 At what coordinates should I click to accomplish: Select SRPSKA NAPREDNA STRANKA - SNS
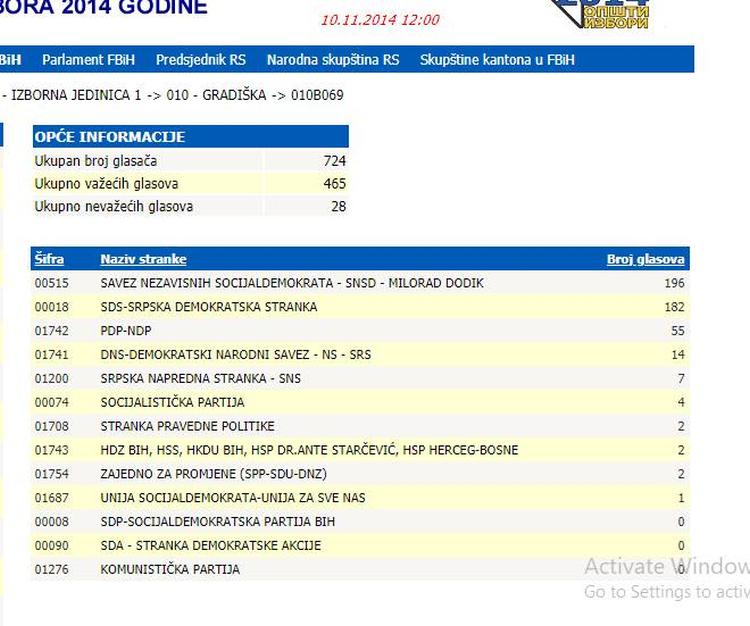pyautogui.click(x=201, y=379)
